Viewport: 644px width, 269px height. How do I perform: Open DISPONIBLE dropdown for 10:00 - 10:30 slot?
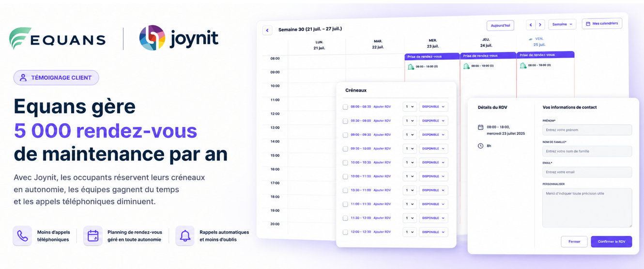point(433,162)
